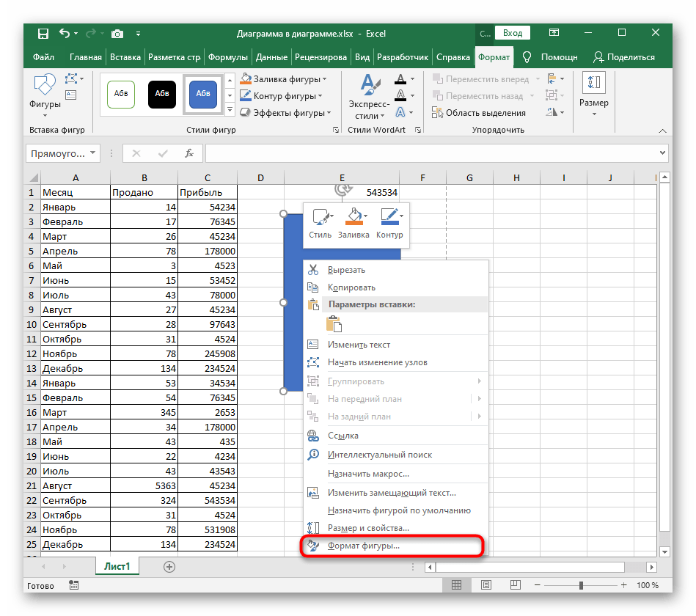The image size is (696, 616).
Task: Open the Стиль shape style mini-toolbar icon
Action: (320, 218)
